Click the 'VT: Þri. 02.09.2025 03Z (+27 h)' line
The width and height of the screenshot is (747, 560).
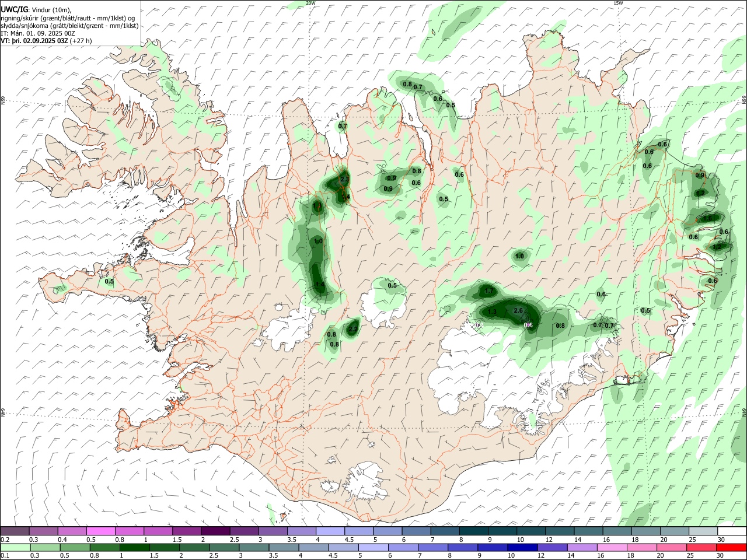46,41
